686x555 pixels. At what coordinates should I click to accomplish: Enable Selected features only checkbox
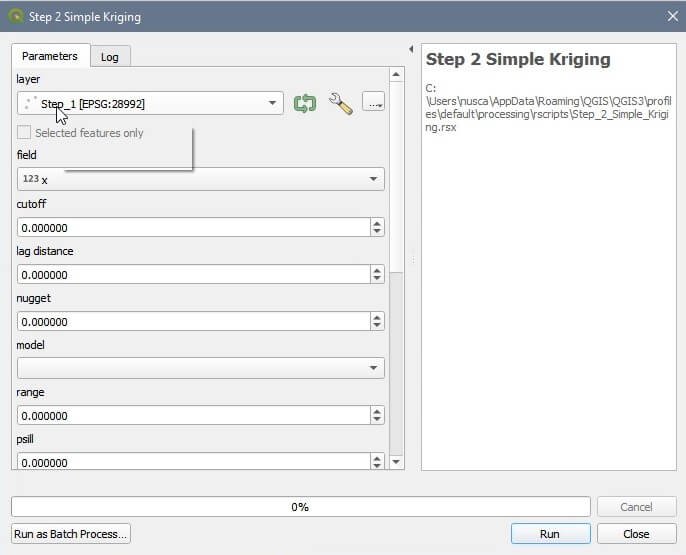[x=24, y=133]
